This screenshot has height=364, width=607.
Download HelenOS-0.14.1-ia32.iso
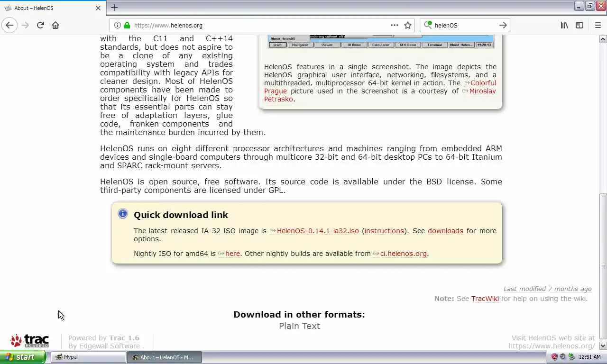pyautogui.click(x=314, y=231)
